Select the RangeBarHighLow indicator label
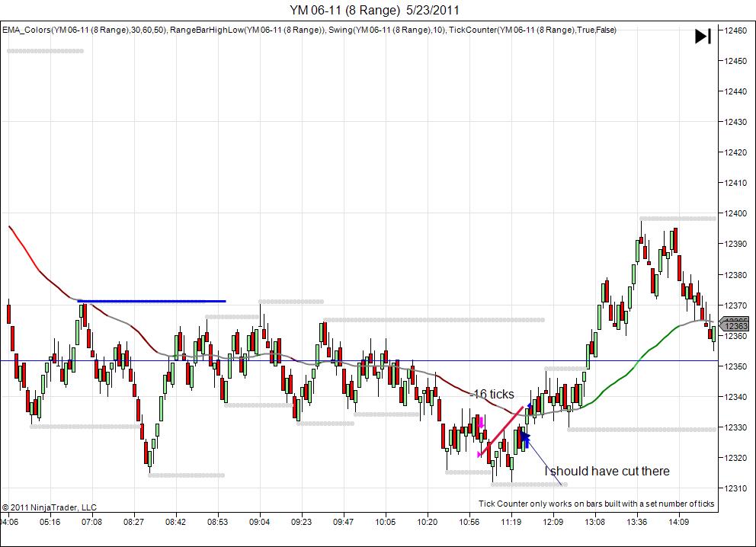Viewport: 756px width, 547px height. point(248,30)
